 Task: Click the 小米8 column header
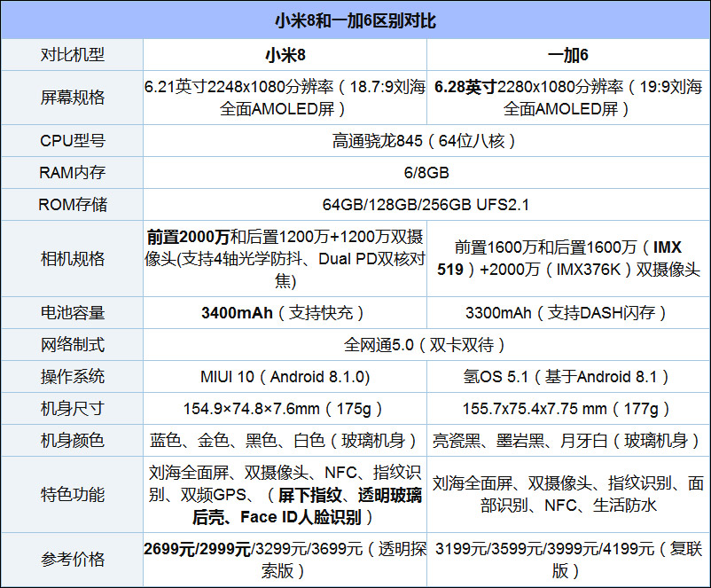(x=285, y=55)
